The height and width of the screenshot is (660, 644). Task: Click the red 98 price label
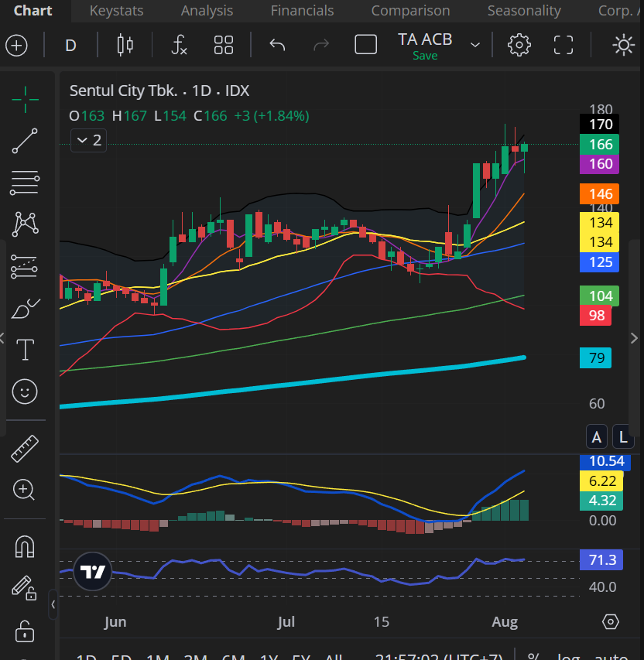point(595,315)
